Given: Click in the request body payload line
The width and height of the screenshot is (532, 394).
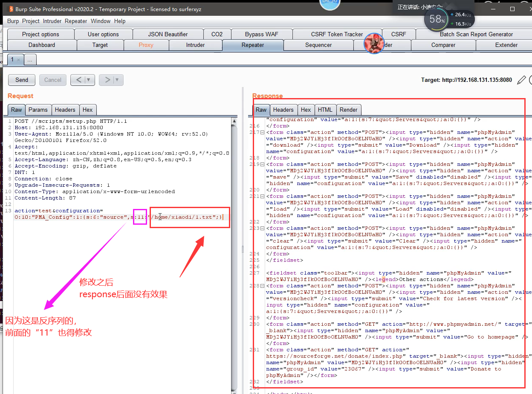Looking at the screenshot, I should point(119,217).
